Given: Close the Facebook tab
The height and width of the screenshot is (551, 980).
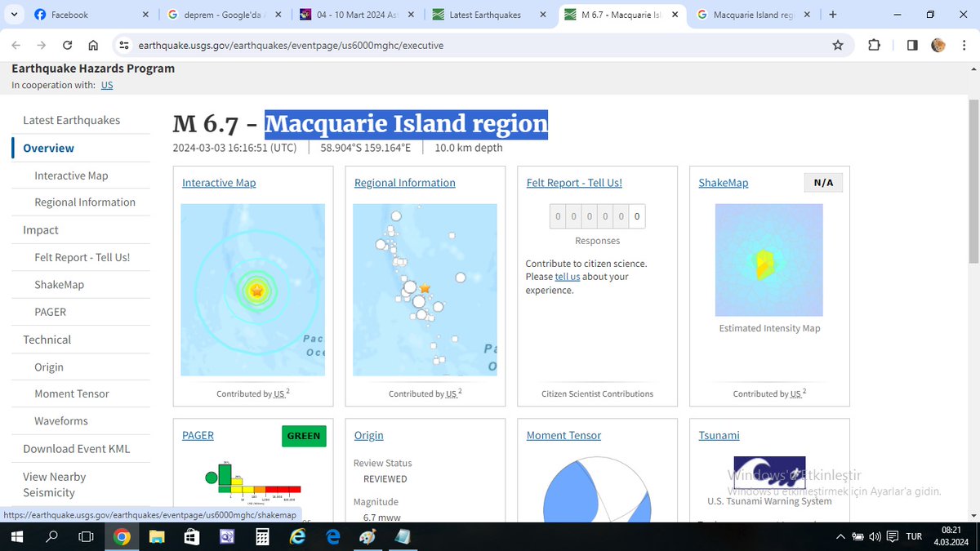Looking at the screenshot, I should 145,15.
